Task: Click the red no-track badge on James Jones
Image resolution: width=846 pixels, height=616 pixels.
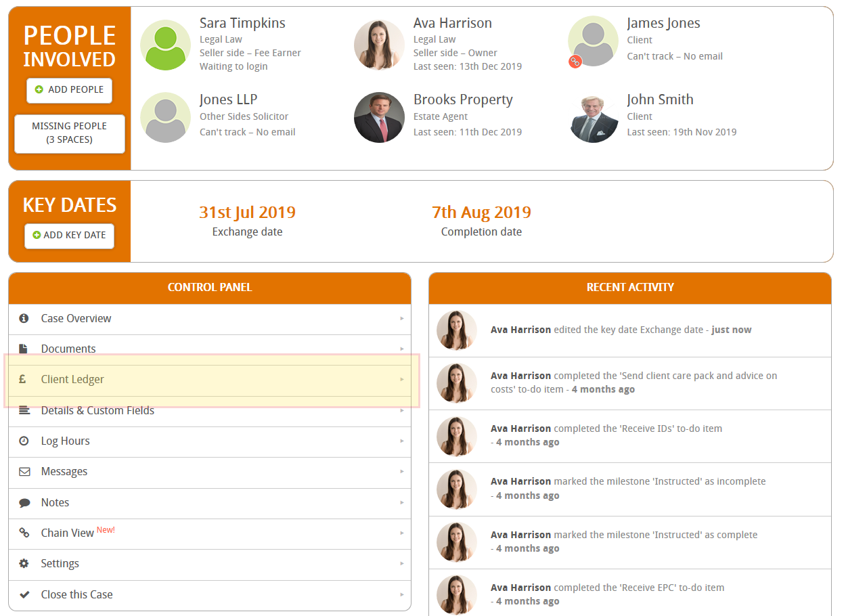Action: click(575, 62)
